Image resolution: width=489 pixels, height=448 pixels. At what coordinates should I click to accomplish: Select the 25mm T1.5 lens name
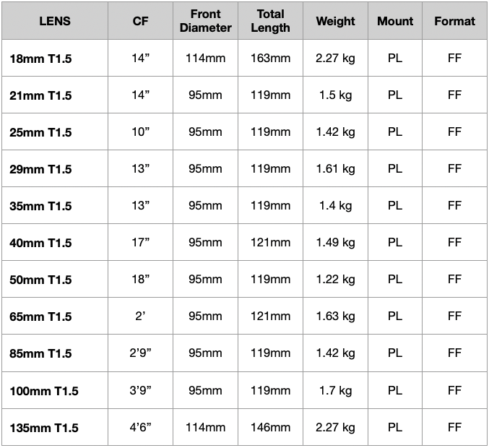click(x=40, y=132)
